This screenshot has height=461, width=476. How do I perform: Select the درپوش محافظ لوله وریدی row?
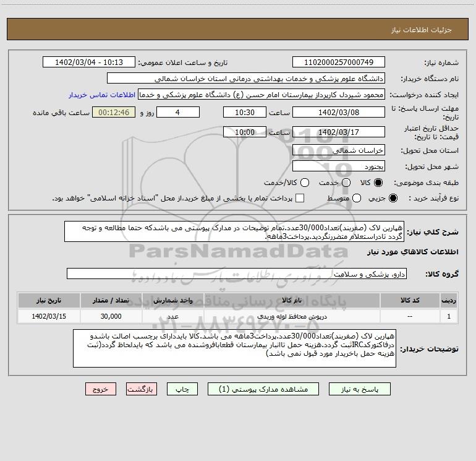(238, 316)
